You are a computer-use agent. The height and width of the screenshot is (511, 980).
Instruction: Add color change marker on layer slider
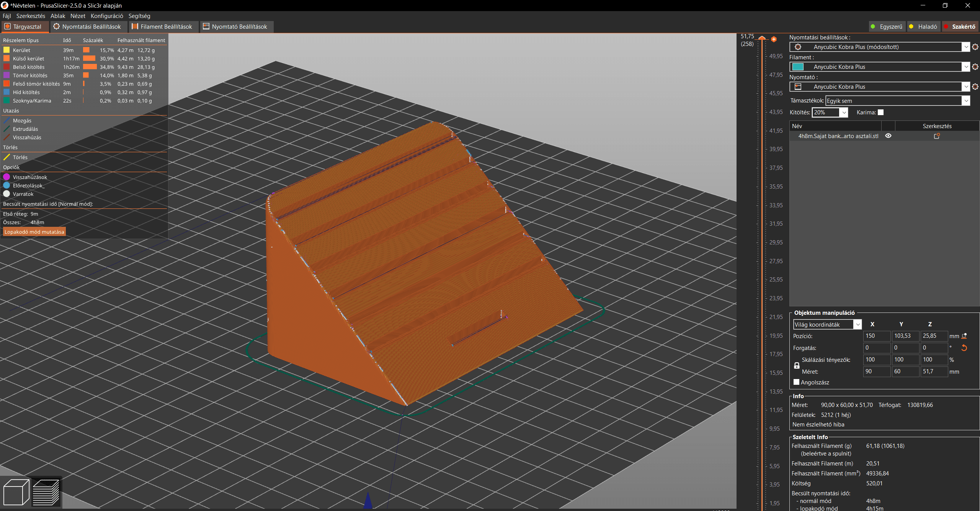point(774,39)
